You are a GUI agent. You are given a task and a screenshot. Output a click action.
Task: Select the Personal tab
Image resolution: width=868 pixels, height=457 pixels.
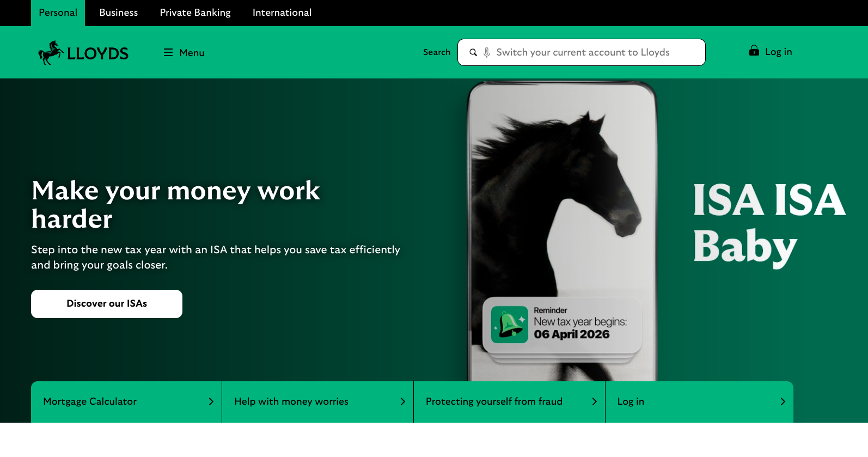click(x=58, y=13)
